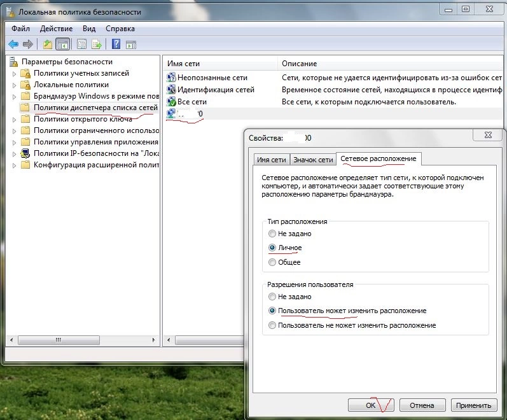Click the Описание column header
The image size is (507, 420).
[x=299, y=64]
